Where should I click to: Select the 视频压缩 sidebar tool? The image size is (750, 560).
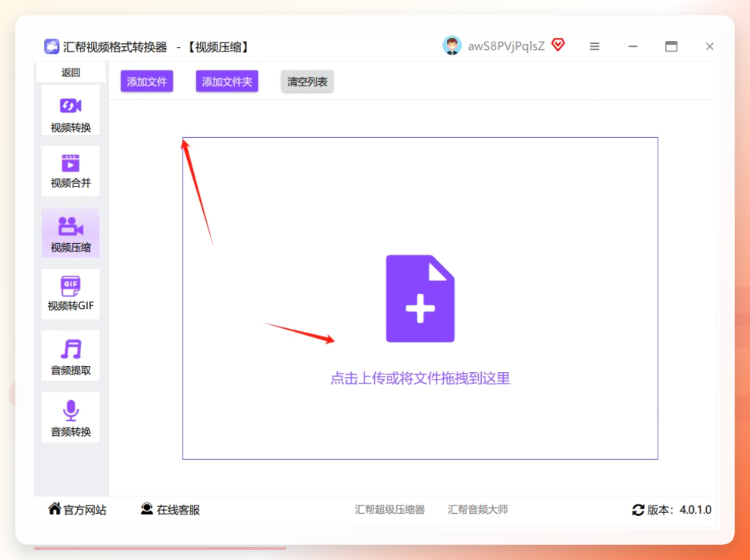[x=70, y=233]
